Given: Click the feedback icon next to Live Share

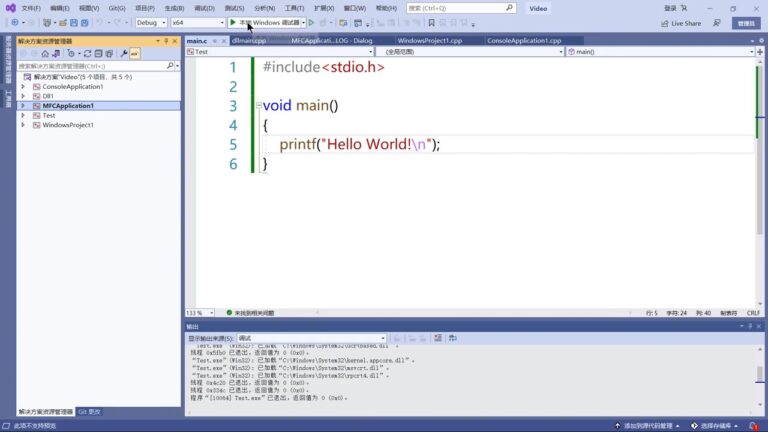Looking at the screenshot, I should (x=717, y=23).
